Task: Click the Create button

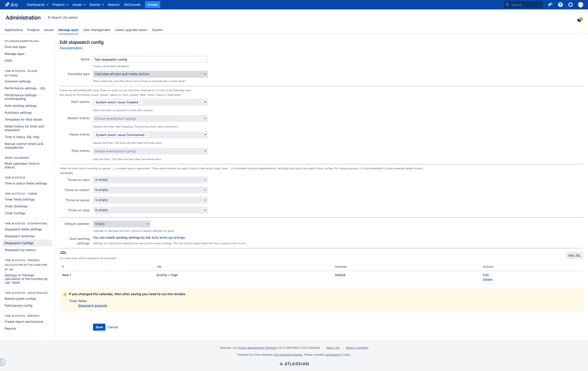Action: click(x=153, y=5)
